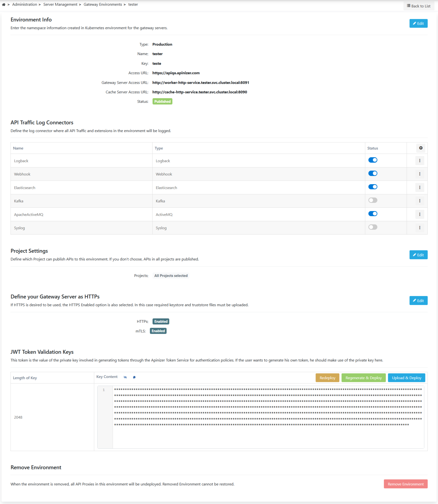Expand options for the ApacheActiveMQ connector
Screen dimensions: 438x504
coord(419,214)
